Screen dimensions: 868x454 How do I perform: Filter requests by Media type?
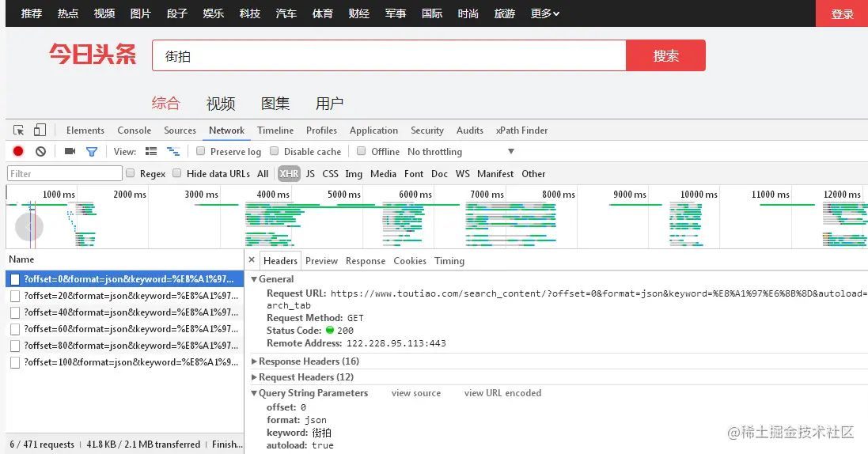pos(383,173)
